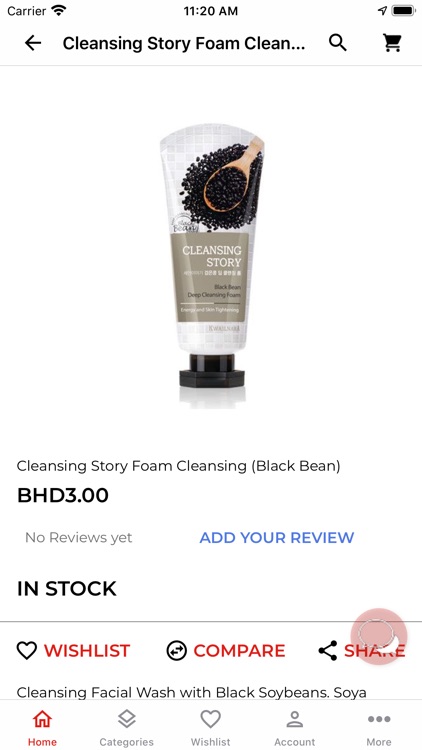422x750 pixels.
Task: Tap the share icon
Action: [328, 651]
